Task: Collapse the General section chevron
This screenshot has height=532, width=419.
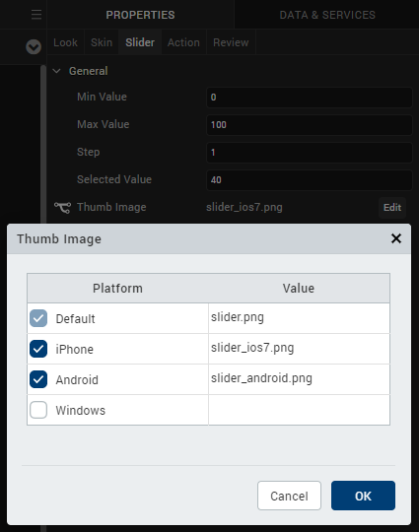Action: coord(57,71)
